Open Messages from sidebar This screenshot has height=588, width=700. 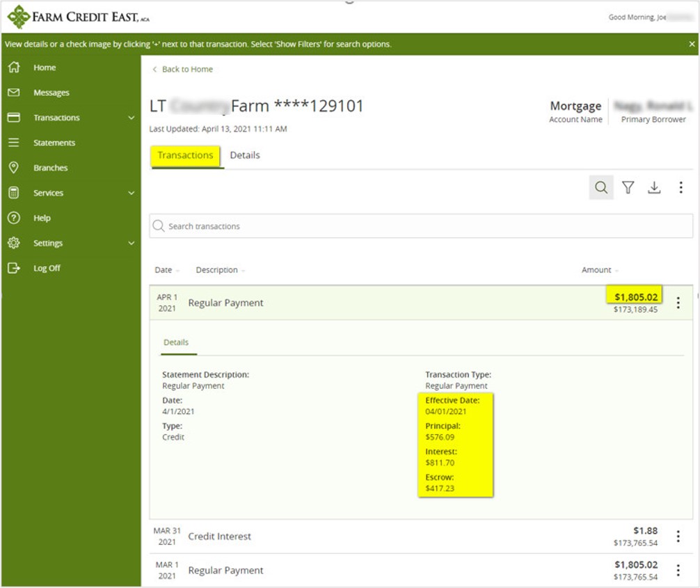coord(51,93)
